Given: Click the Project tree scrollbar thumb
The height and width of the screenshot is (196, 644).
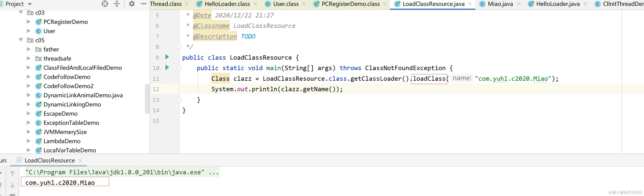Looking at the screenshot, I should coord(147,99).
